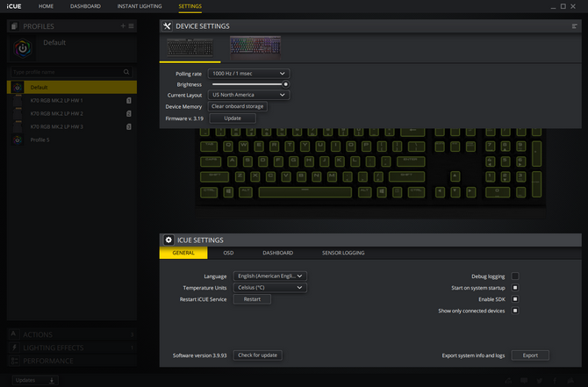Select K70 RGB MK.2 LP HW 3 profile

click(72, 126)
